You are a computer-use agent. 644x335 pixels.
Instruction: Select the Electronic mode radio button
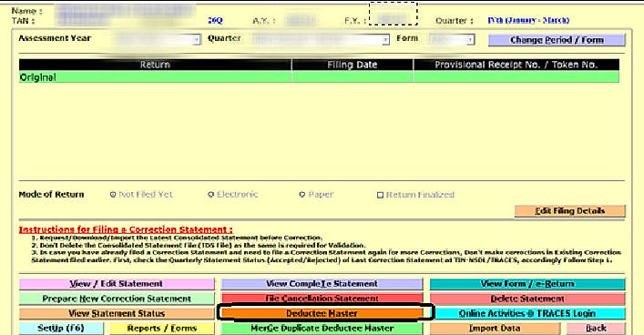pos(210,195)
